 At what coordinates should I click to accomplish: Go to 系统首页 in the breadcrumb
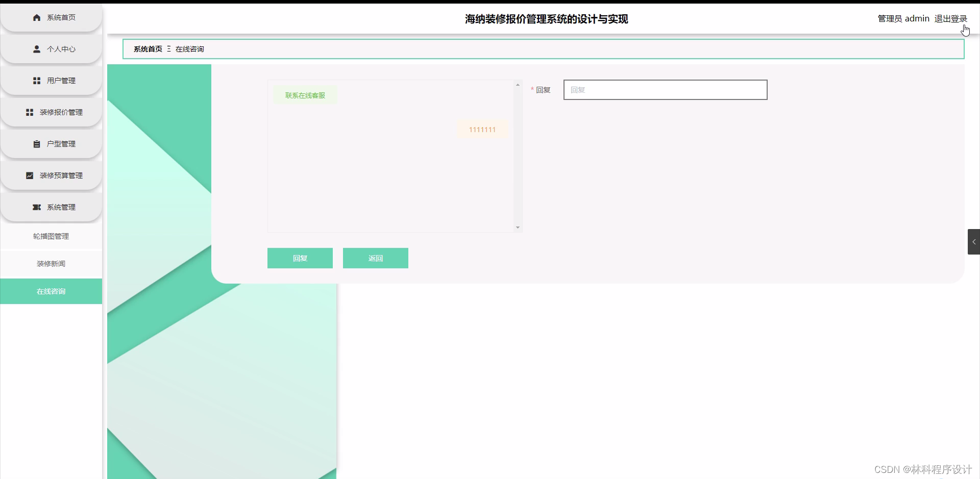point(148,49)
